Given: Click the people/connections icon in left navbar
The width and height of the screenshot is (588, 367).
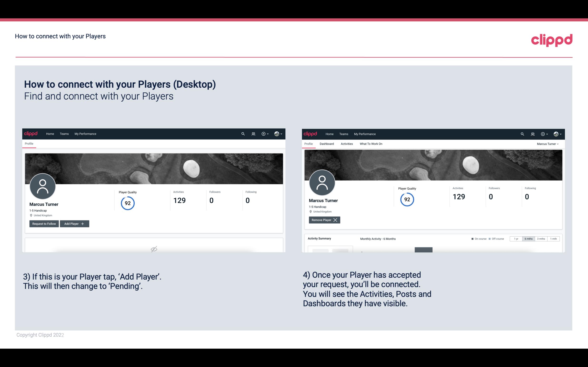Looking at the screenshot, I should click(x=253, y=133).
